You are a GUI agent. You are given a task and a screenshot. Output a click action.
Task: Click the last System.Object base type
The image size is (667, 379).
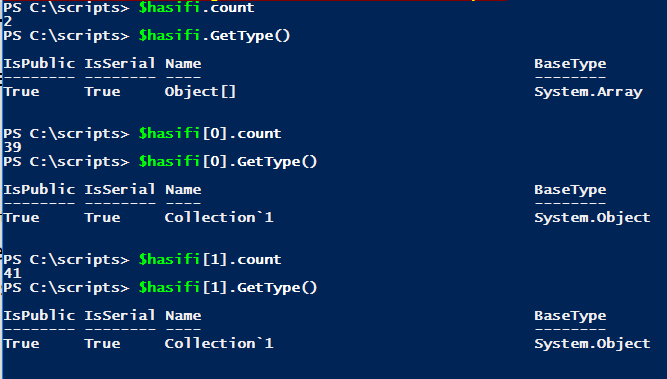(x=592, y=344)
